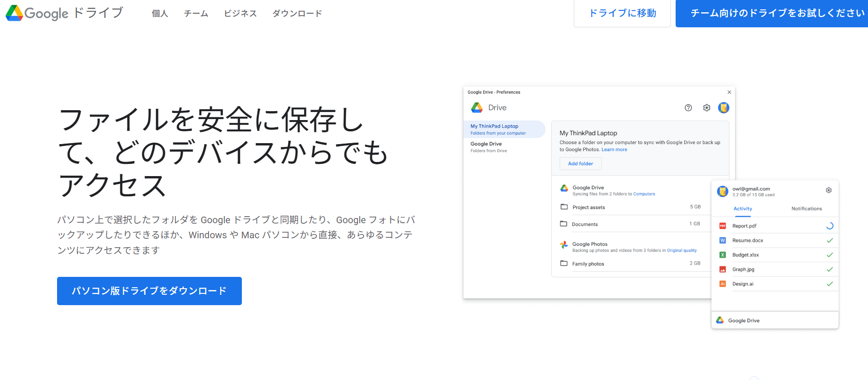The image size is (868, 380).
Task: Select the Family photos row text
Action: [588, 264]
